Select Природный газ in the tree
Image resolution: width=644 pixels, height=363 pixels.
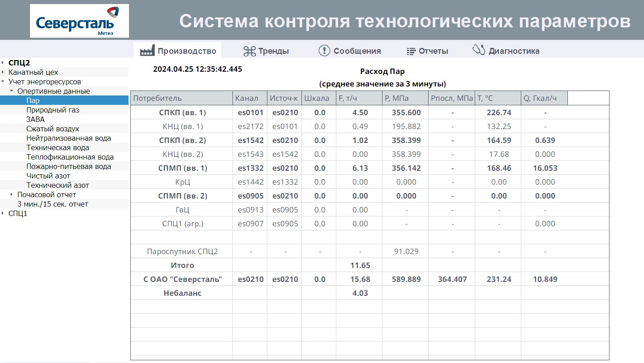click(x=53, y=110)
